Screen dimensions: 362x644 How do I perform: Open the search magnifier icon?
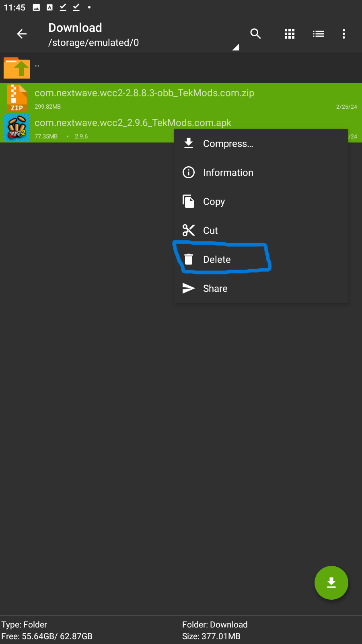[x=255, y=34]
